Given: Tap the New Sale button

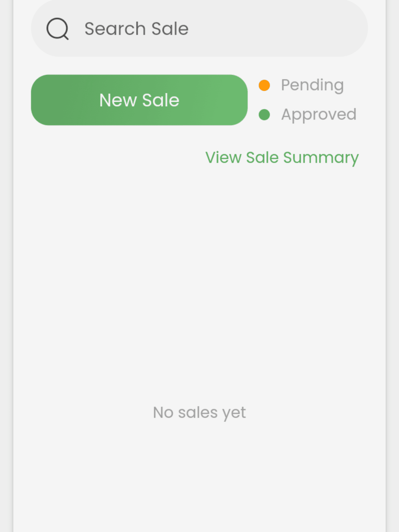Looking at the screenshot, I should [139, 100].
